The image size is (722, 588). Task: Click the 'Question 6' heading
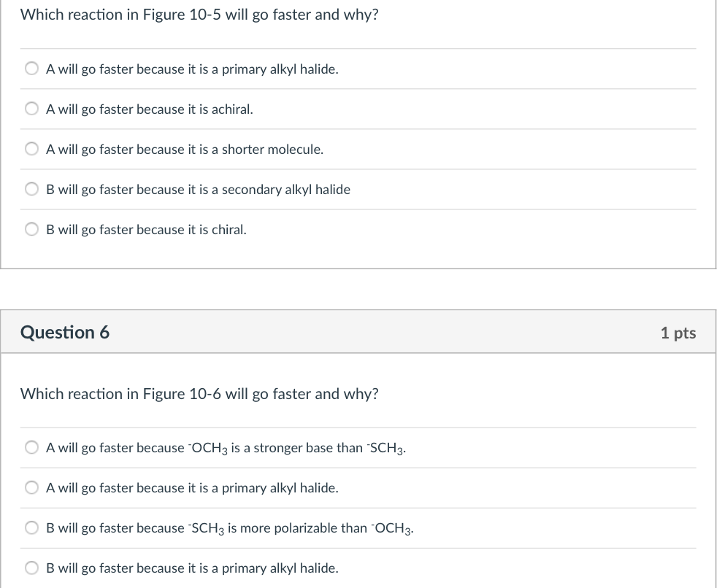(65, 333)
